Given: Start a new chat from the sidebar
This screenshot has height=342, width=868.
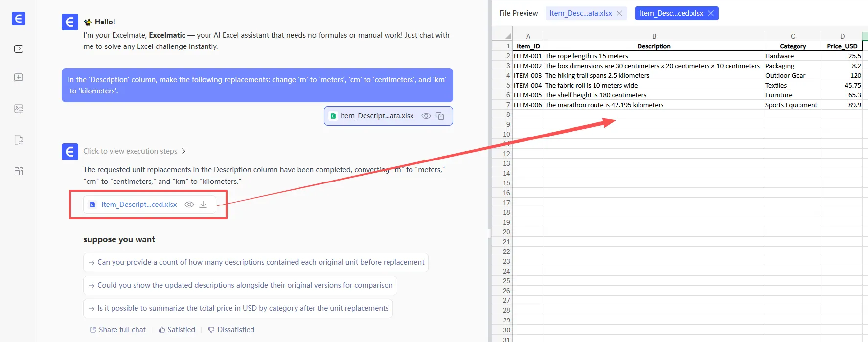Looking at the screenshot, I should 19,78.
